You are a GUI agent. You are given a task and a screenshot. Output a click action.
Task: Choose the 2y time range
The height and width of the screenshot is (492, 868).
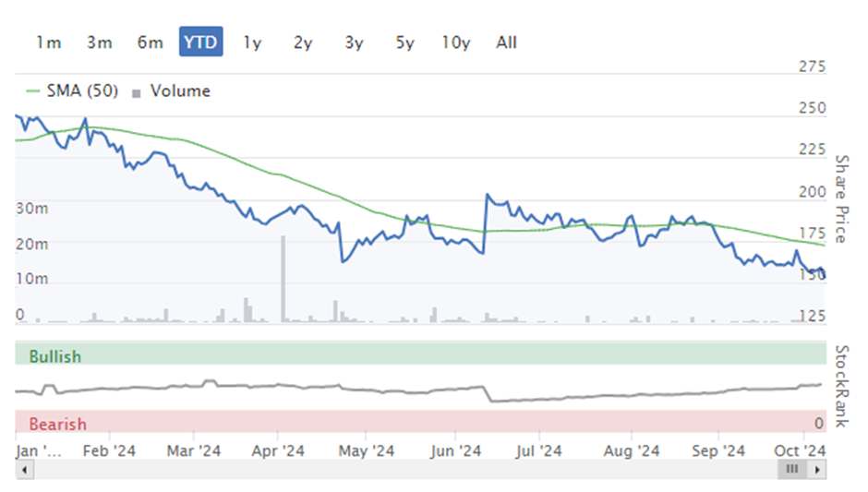[303, 42]
